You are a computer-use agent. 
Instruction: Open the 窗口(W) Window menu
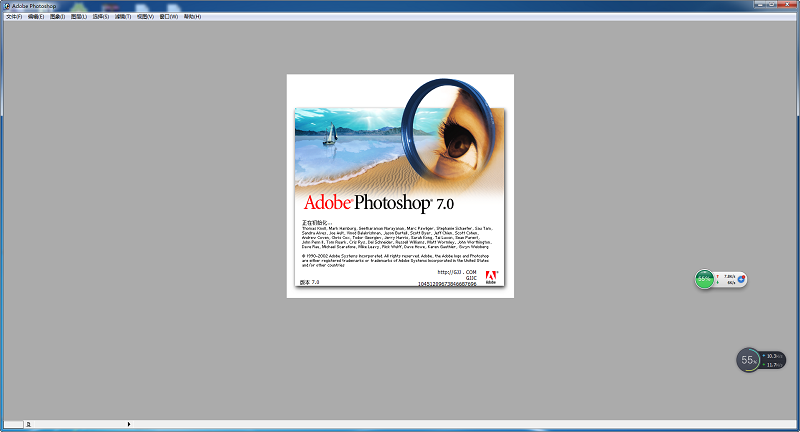[169, 17]
